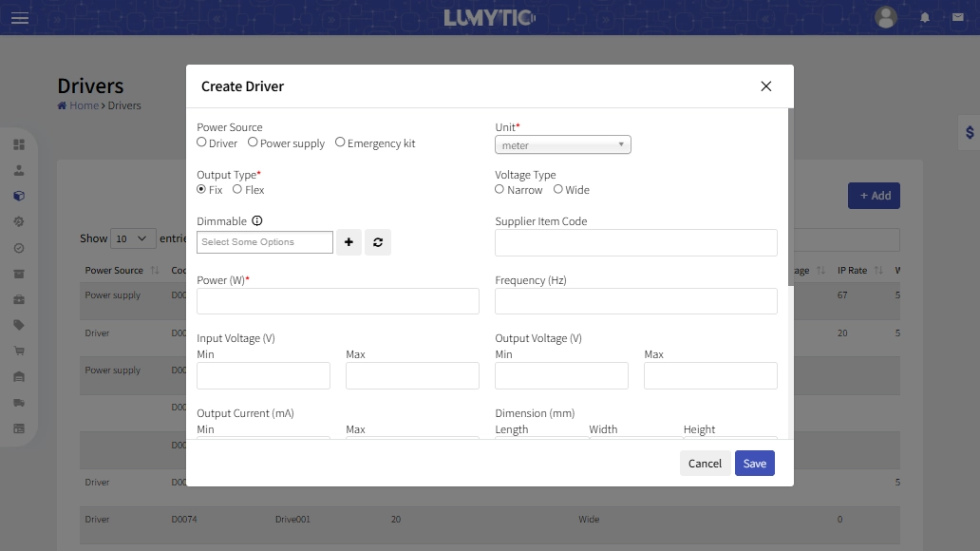Viewport: 980px width, 551px height.
Task: Select the Driver radio under Power Source
Action: (x=201, y=142)
